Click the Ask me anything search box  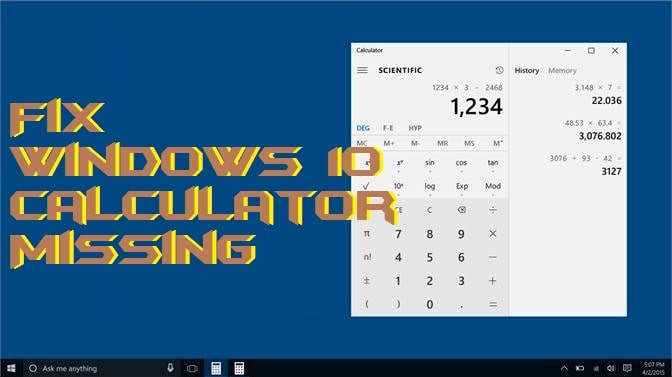[x=101, y=368]
